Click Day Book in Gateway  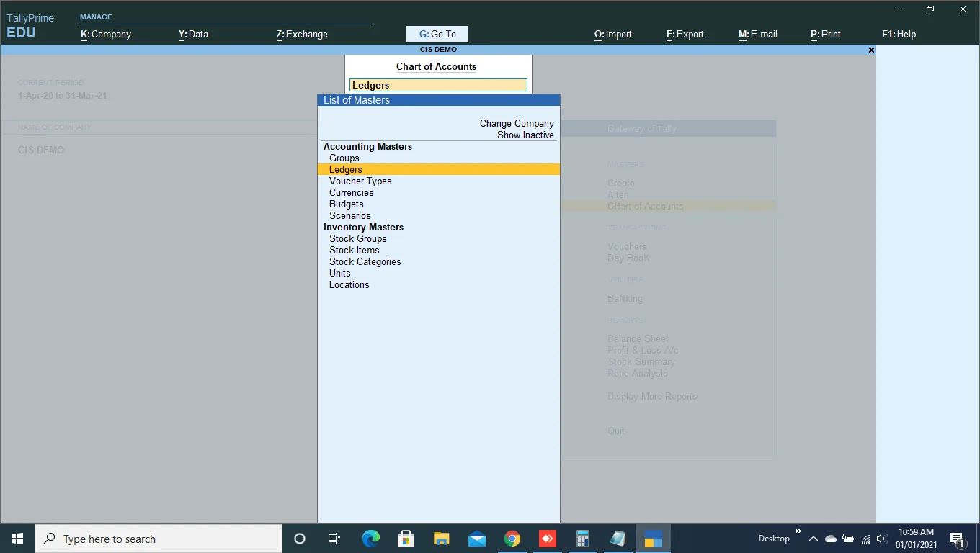tap(628, 258)
